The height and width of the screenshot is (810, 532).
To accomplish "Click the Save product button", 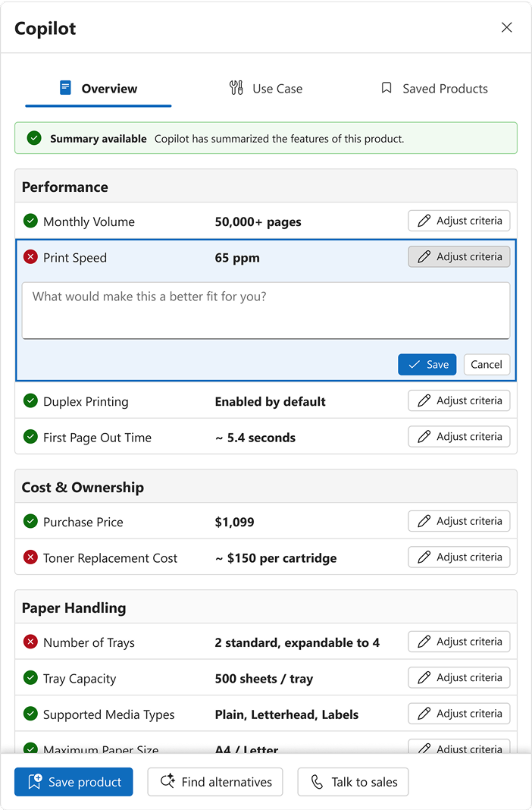I will [74, 782].
